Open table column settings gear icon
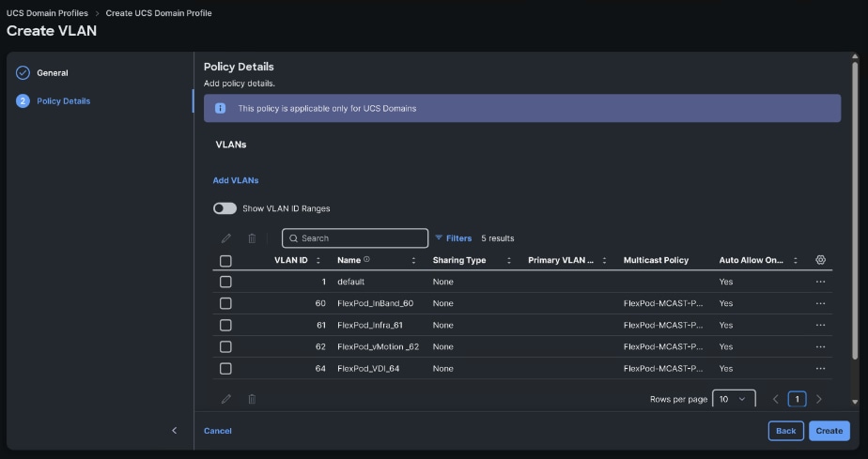The image size is (868, 459). click(x=820, y=260)
